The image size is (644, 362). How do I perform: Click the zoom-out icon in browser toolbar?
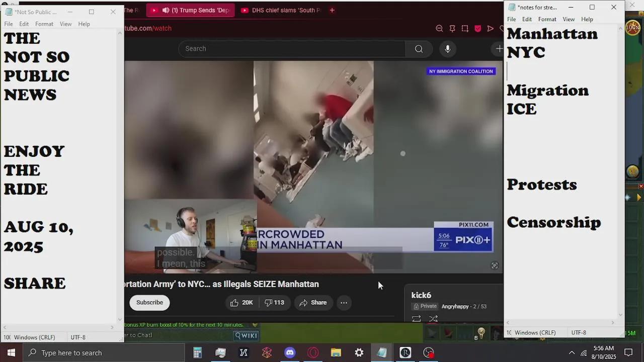[x=439, y=29]
